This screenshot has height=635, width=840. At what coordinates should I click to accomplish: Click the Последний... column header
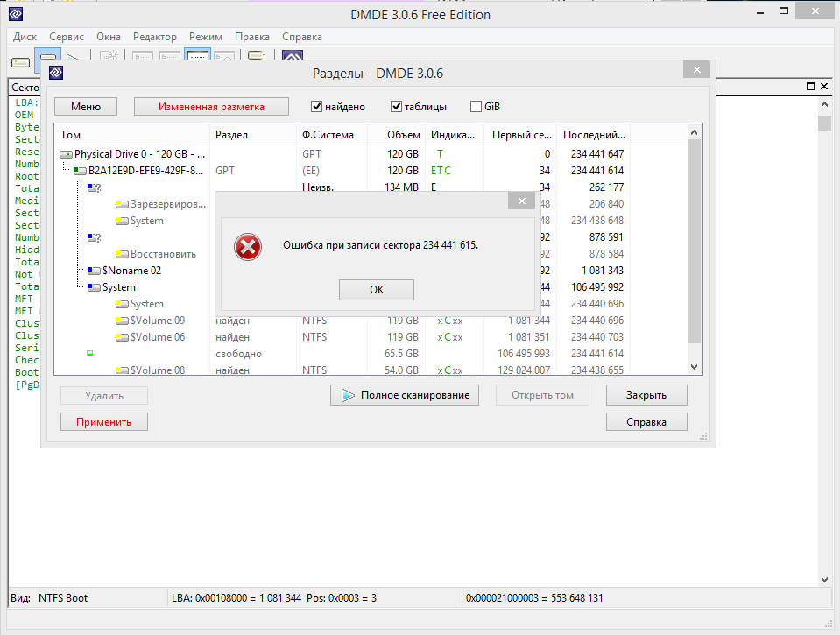[x=594, y=135]
